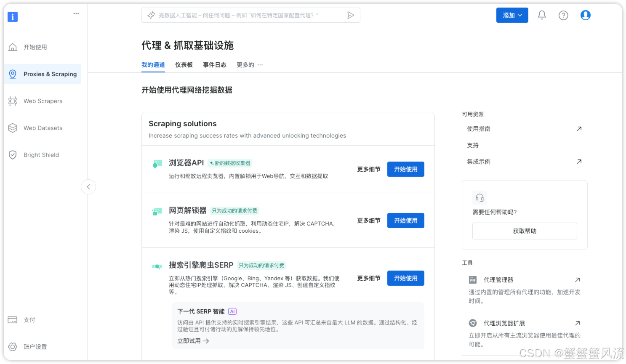Image resolution: width=626 pixels, height=364 pixels.
Task: Click 开始使用 button for 网页解锁器
Action: pyautogui.click(x=406, y=221)
